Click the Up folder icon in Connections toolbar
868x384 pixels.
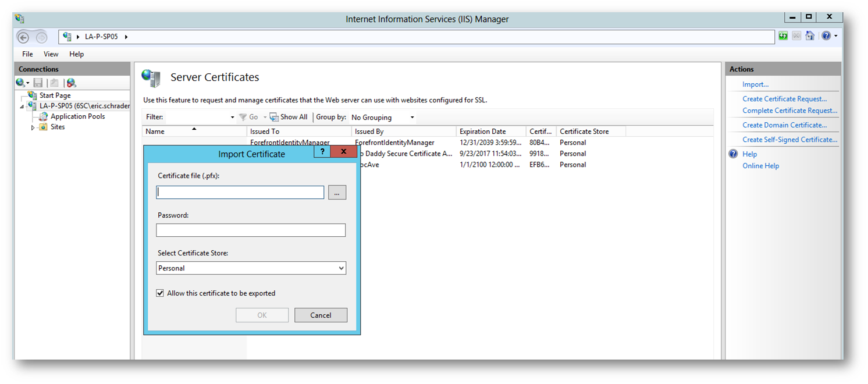pos(54,83)
